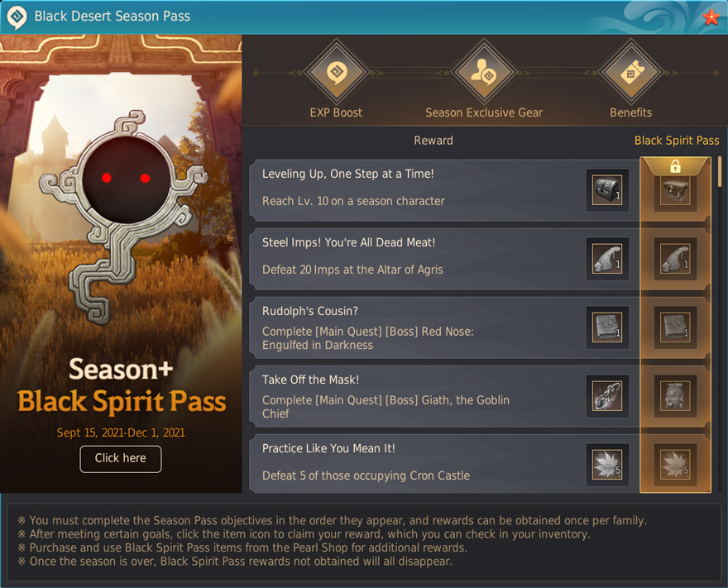Select the Season Exclusive Gear icon
This screenshot has height=588, width=728.
pos(484,73)
